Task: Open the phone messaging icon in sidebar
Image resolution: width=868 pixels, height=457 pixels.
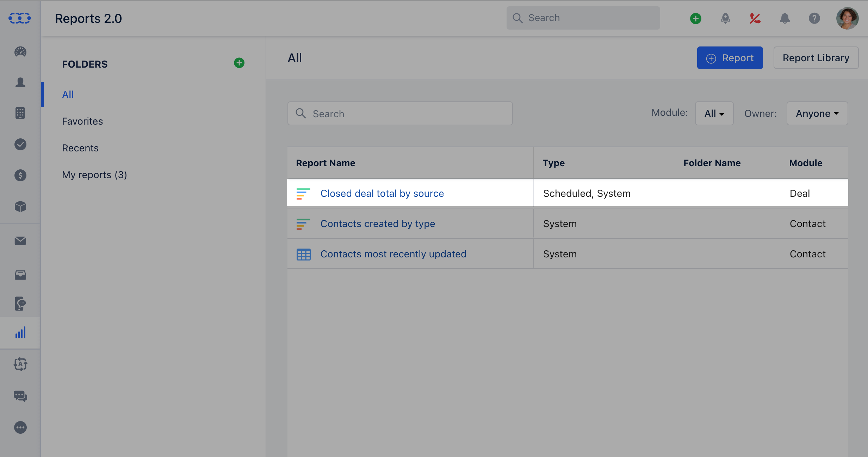Action: coord(20,303)
